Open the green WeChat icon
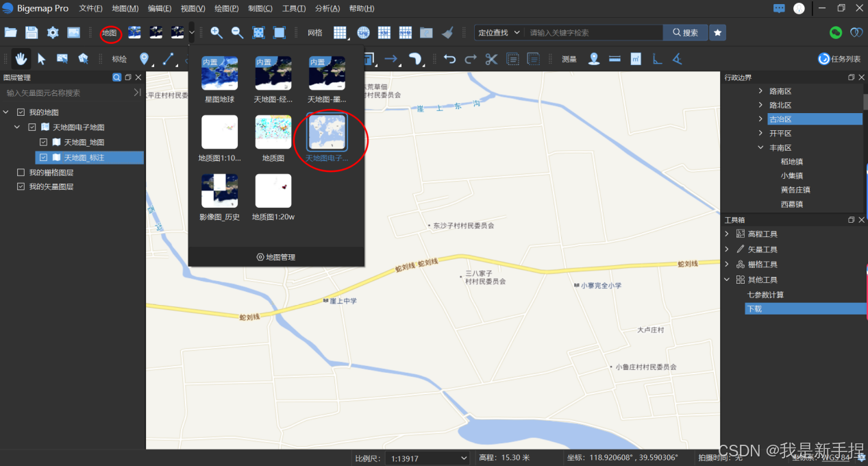 click(835, 32)
